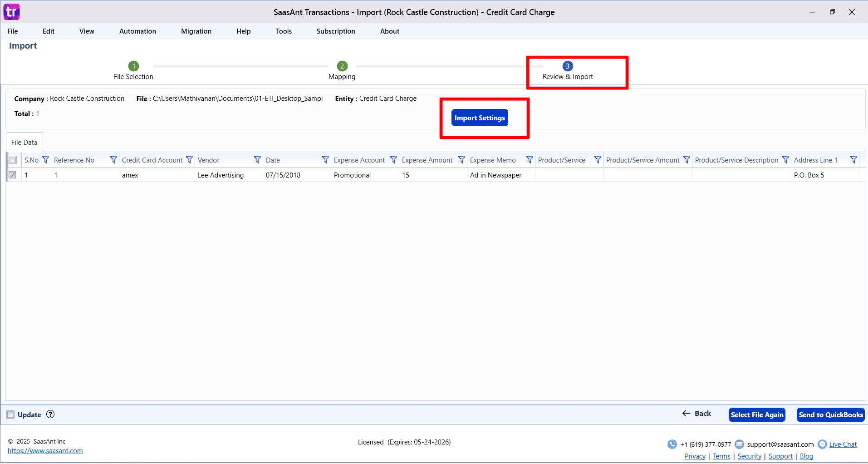Open the Help menu
The width and height of the screenshot is (868, 464).
tap(244, 31)
